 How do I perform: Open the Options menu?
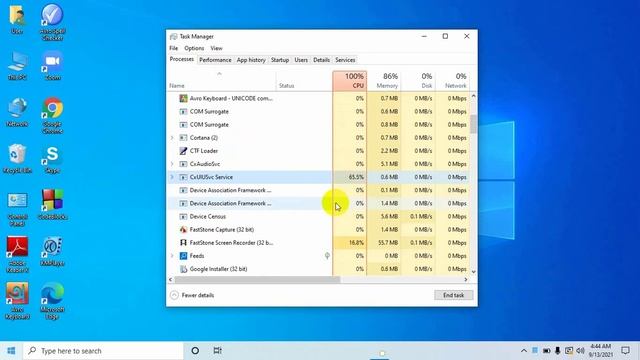[194, 48]
